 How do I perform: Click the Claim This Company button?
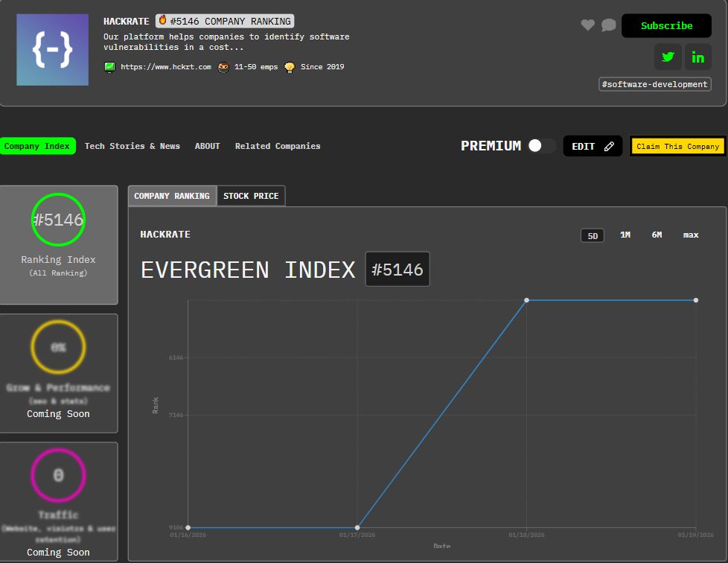click(677, 147)
